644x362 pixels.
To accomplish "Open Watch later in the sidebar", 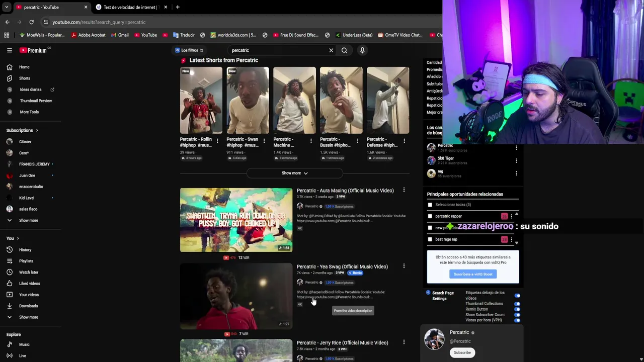I will (29, 272).
